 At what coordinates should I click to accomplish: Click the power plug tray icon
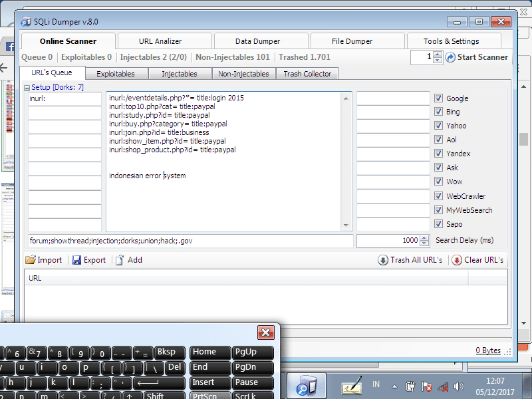pos(410,386)
